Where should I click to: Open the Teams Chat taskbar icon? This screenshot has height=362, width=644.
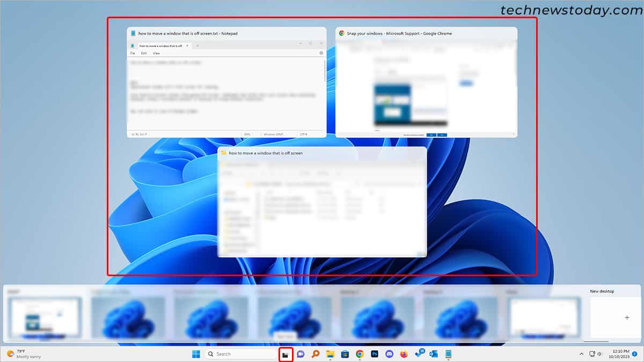(x=301, y=354)
